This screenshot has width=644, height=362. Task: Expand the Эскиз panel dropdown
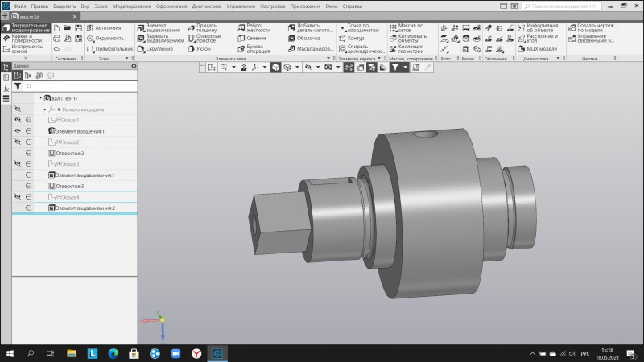[126, 58]
